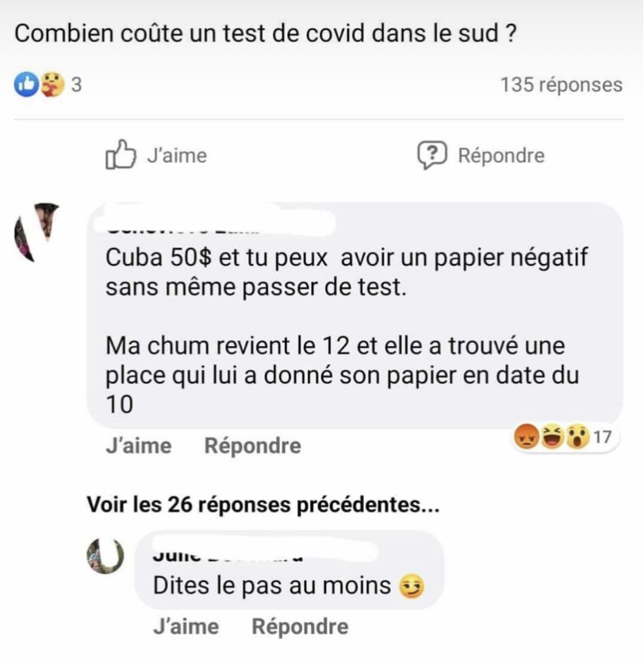644x661 pixels.
Task: Open the '135 réponses' link
Action: (x=562, y=85)
